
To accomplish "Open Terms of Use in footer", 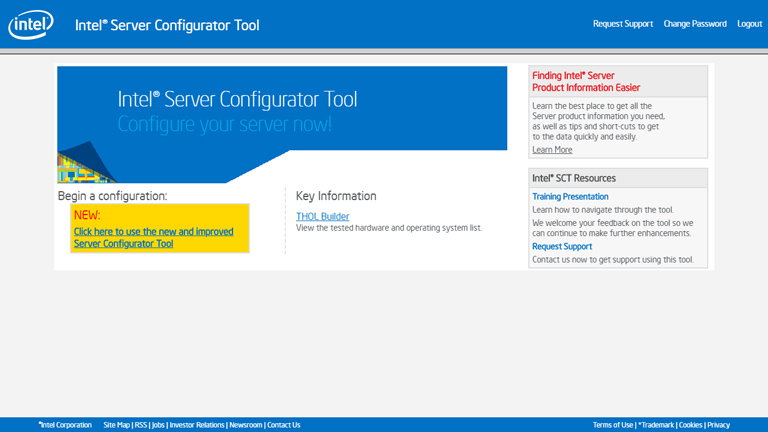I will tap(613, 425).
